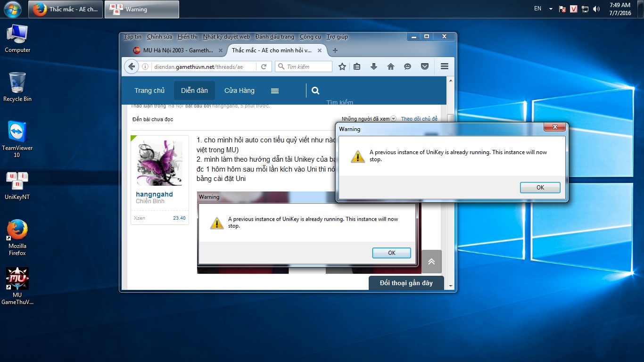Show bookmarks list icon in Firefox toolbar
644x362 pixels.
tap(357, 66)
